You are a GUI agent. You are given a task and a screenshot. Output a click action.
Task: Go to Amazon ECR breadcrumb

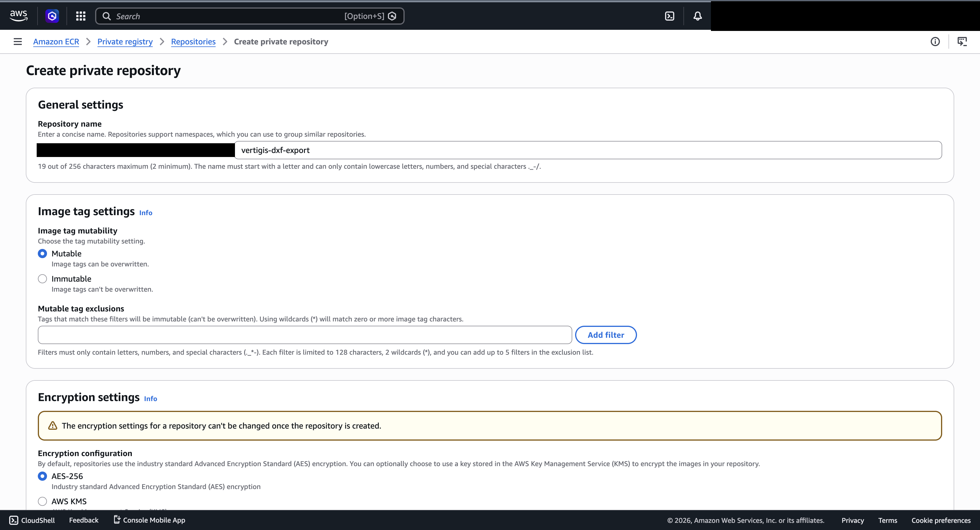coord(56,42)
